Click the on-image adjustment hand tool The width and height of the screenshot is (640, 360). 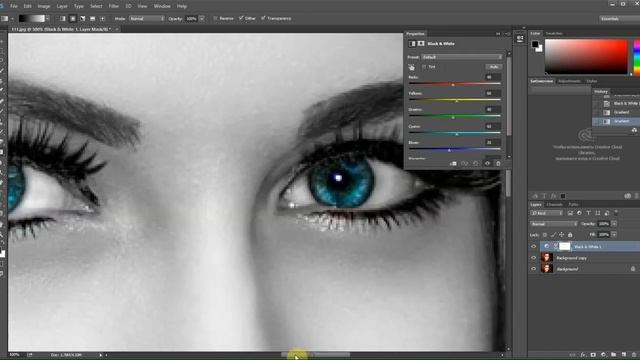pyautogui.click(x=411, y=67)
